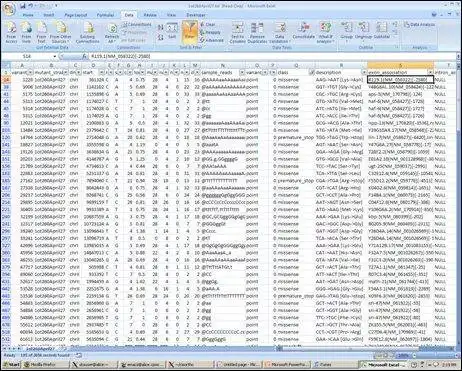The image size is (462, 371).
Task: Click the worksheet tab at bottom
Action: point(40,348)
